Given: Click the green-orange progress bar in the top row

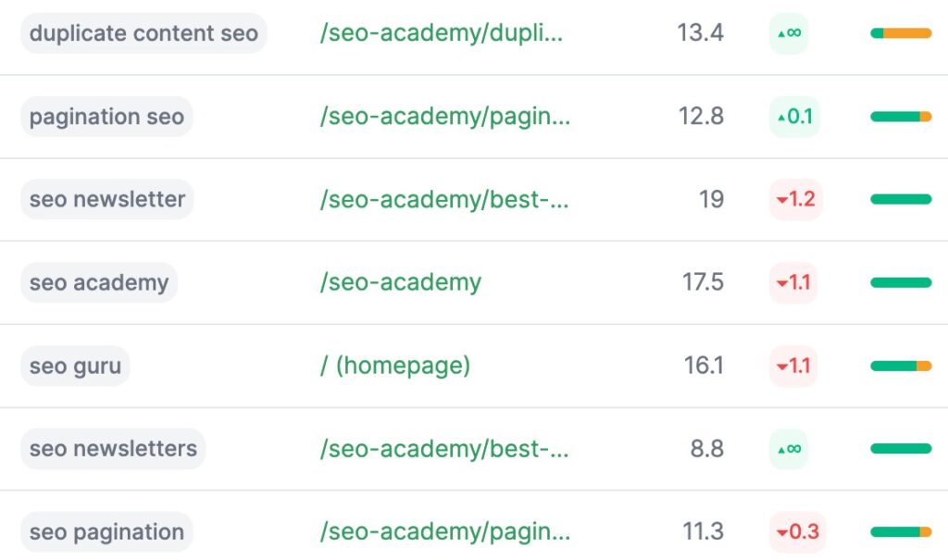Looking at the screenshot, I should coord(900,33).
